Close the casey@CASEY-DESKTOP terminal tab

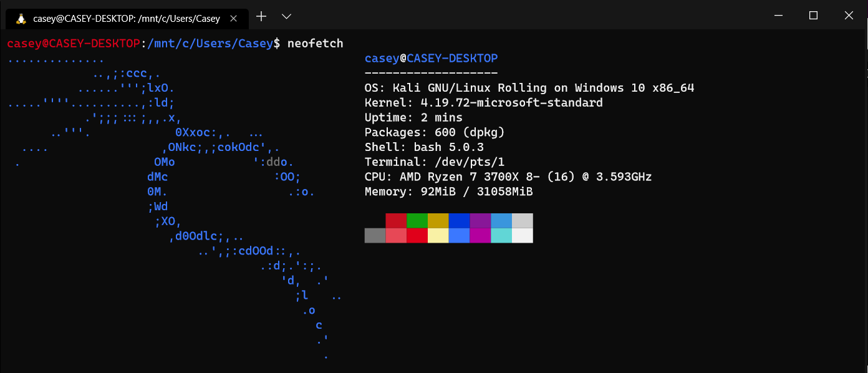point(234,19)
